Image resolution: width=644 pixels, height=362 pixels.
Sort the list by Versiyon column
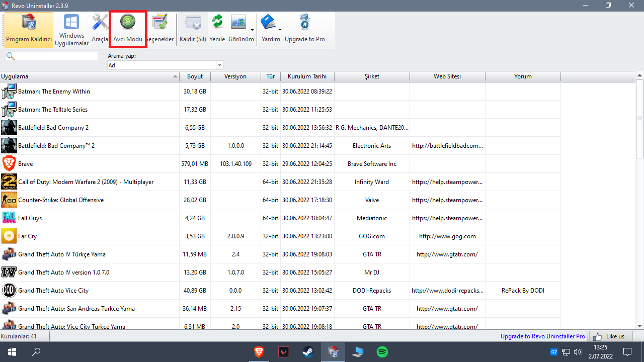coord(235,76)
